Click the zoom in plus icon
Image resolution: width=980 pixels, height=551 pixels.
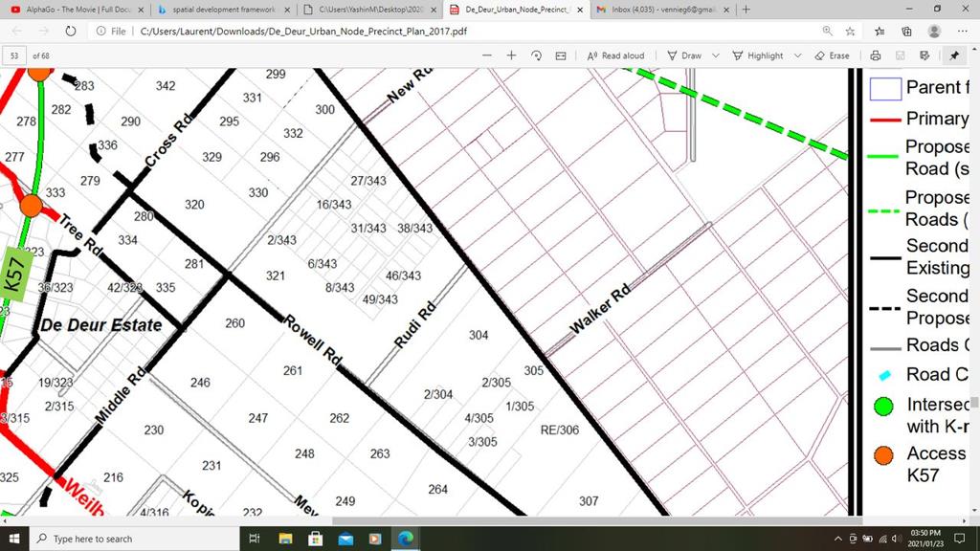pos(511,55)
